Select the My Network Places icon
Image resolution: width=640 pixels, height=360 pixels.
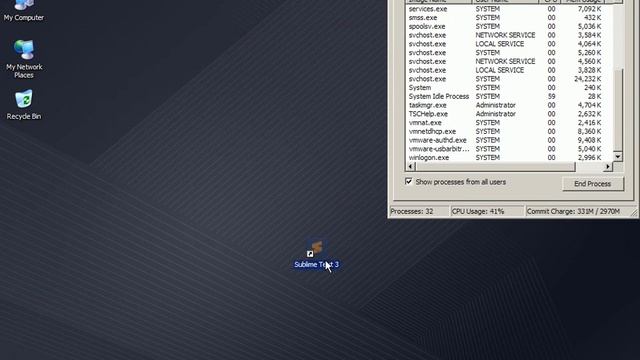point(24,59)
